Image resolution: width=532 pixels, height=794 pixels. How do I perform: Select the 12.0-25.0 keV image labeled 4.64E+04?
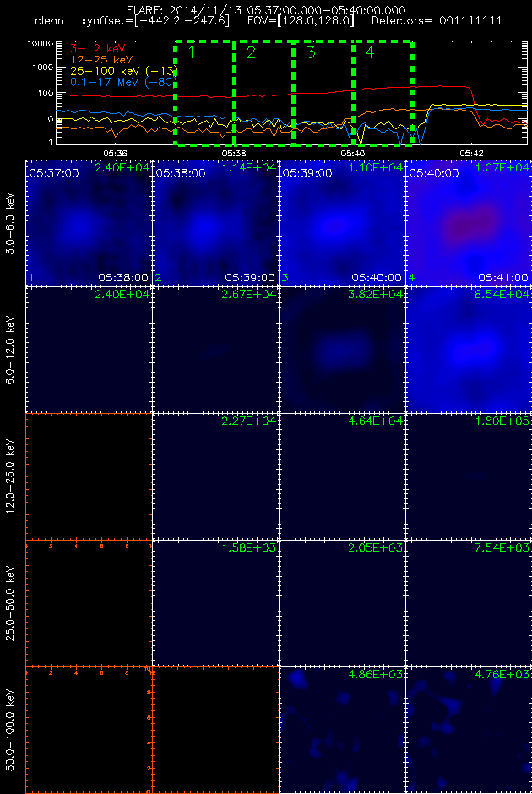click(342, 476)
